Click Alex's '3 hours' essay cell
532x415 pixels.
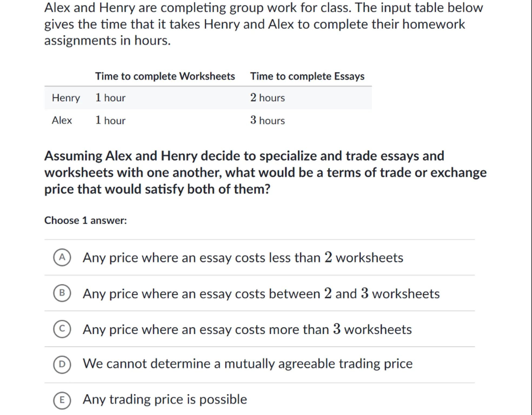click(267, 120)
